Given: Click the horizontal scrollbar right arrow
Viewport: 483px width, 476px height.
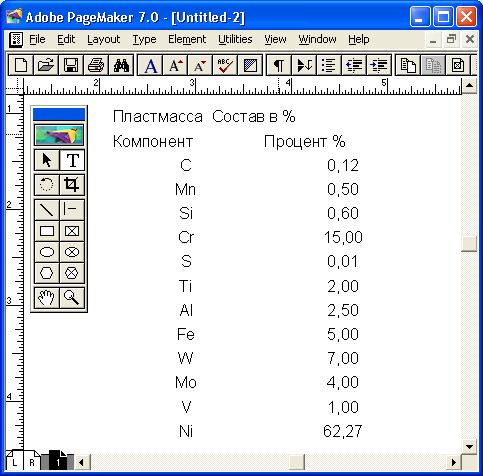Looking at the screenshot, I should click(454, 462).
